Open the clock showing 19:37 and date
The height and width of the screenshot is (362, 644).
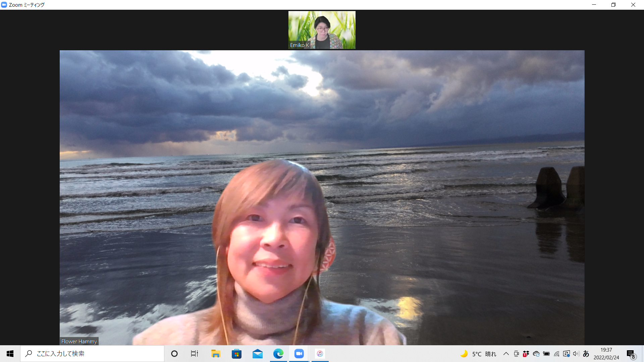coord(606,354)
